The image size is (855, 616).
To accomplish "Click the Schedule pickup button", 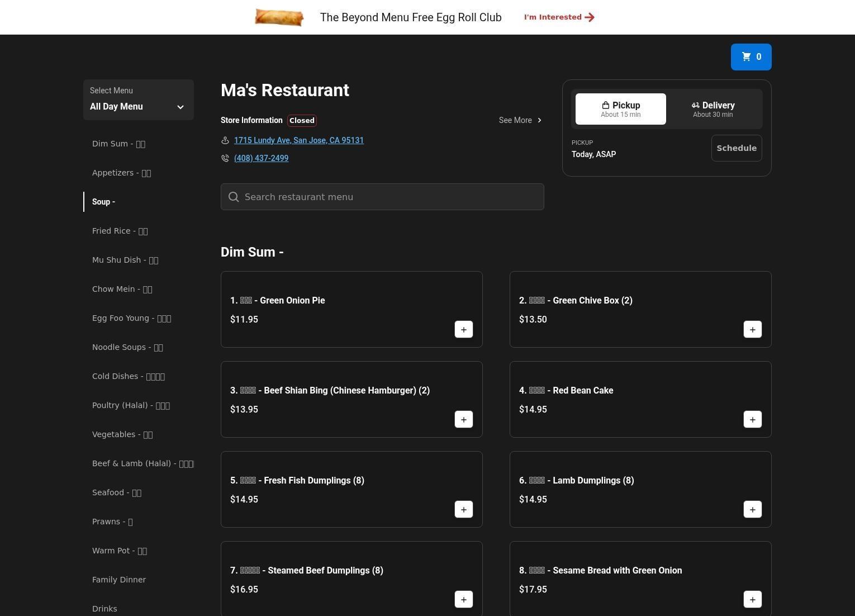I will coord(736,148).
